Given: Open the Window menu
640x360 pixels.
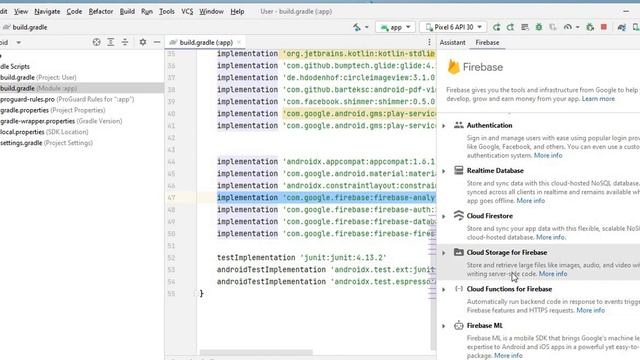Looking at the screenshot, I should point(211,11).
